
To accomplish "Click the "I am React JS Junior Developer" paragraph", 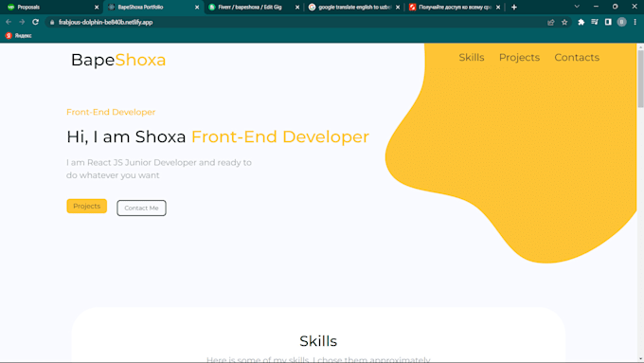I will pos(159,169).
